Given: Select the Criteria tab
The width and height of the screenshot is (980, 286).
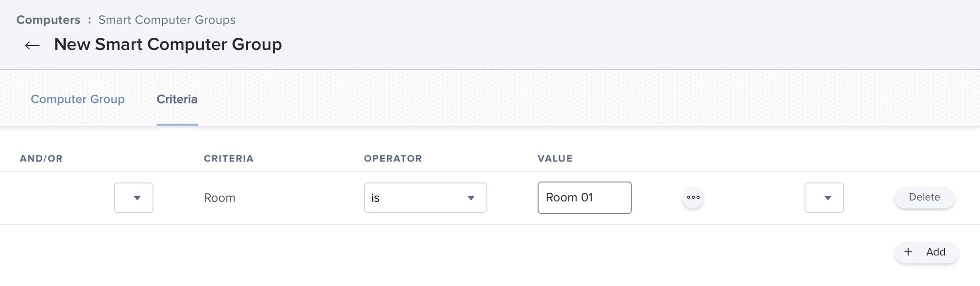Looking at the screenshot, I should [177, 99].
